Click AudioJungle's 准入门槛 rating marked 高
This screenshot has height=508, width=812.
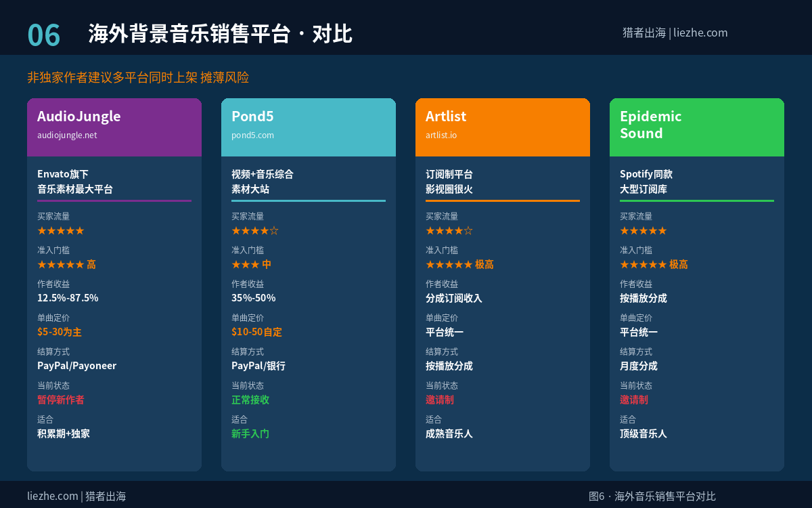(x=66, y=264)
